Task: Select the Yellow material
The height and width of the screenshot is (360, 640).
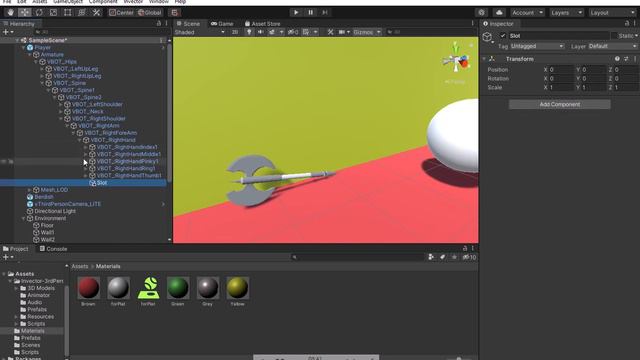Action: pos(237,291)
